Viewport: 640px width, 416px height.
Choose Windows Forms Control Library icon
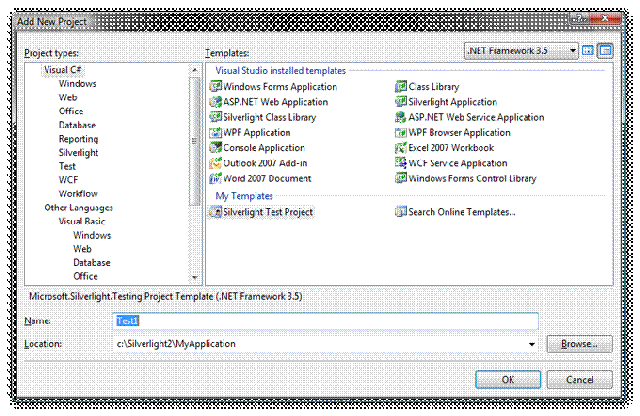coord(401,178)
